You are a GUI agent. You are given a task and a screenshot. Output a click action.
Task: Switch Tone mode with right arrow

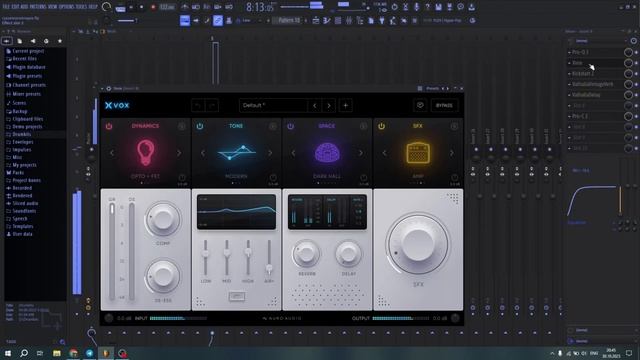(x=270, y=153)
